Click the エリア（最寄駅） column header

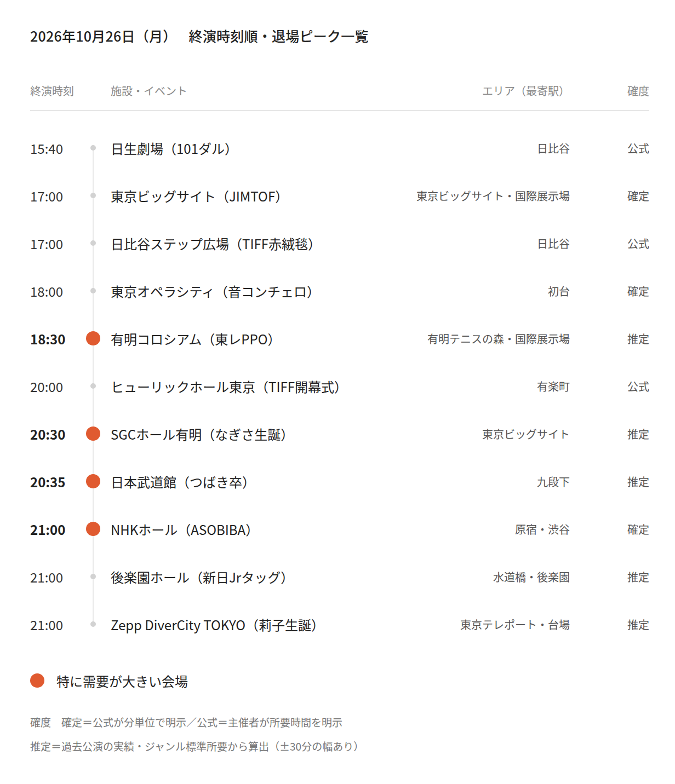(x=523, y=91)
